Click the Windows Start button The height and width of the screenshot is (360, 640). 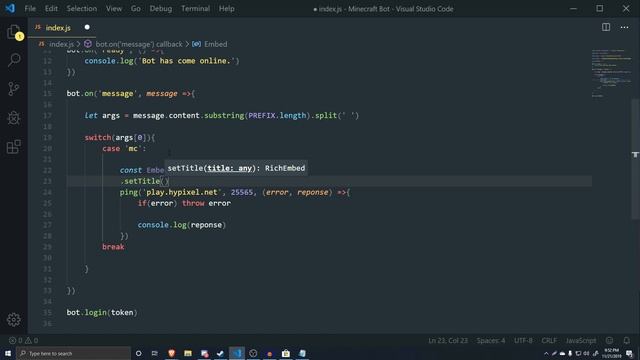(x=8, y=353)
